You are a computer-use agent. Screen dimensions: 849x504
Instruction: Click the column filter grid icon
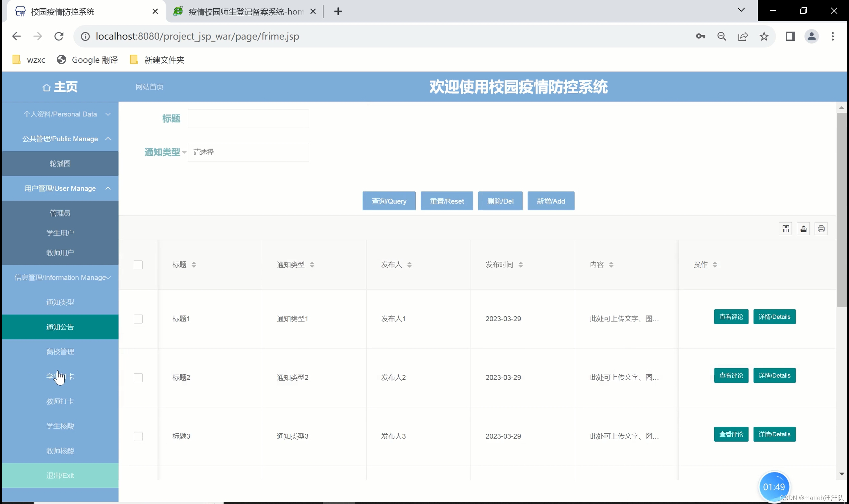pos(786,229)
